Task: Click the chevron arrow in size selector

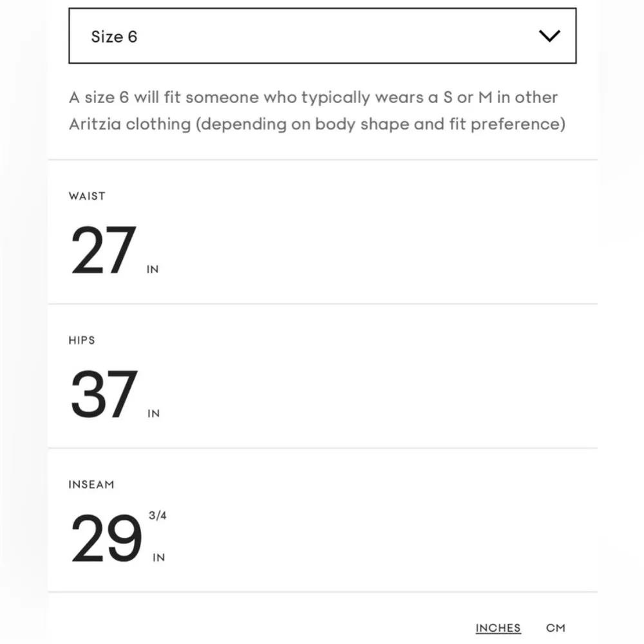Action: 549,36
